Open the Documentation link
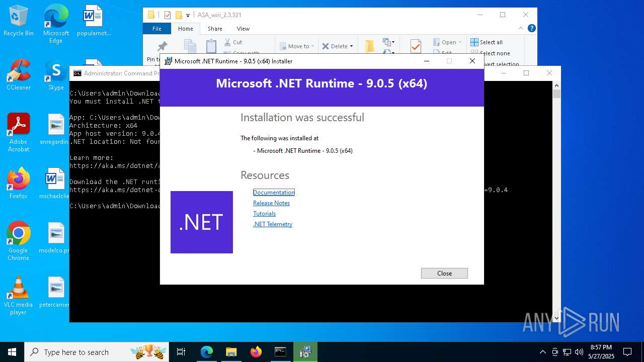644x362 pixels. (274, 193)
